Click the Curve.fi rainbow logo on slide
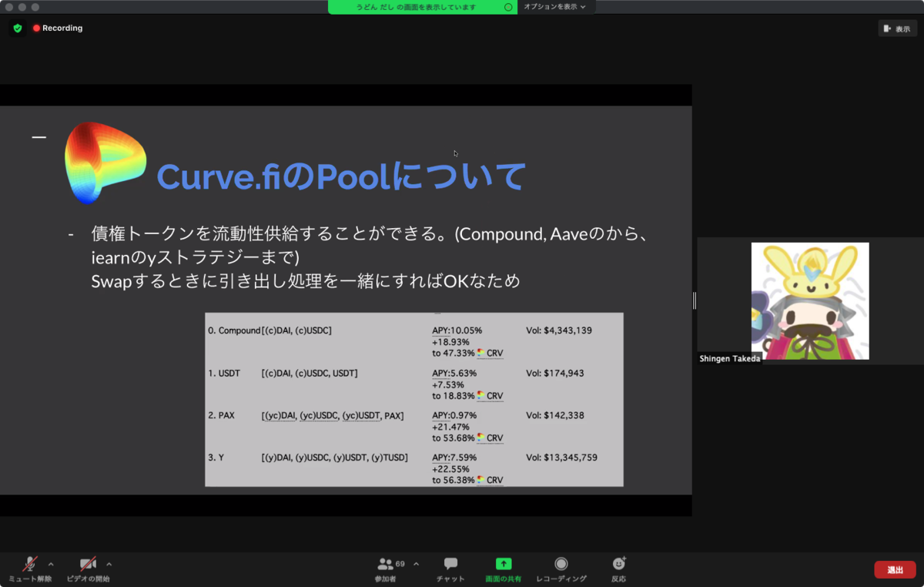924x587 pixels. [x=105, y=163]
